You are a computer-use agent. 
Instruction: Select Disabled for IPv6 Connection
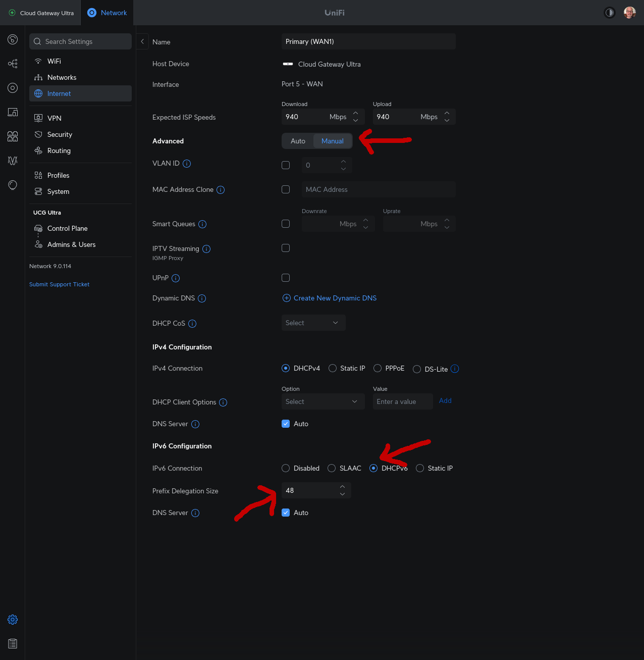coord(286,468)
